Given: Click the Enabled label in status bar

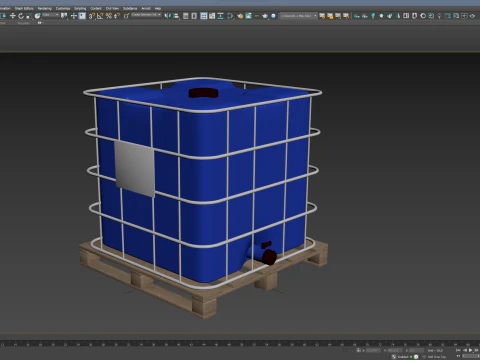Looking at the screenshot, I should point(403,357).
